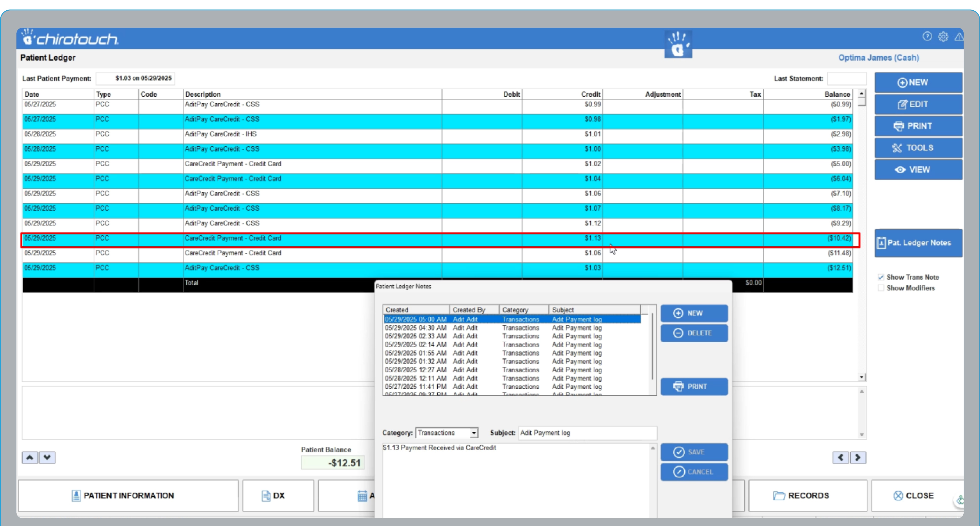Screen dimensions: 980x526
Task: Click the calendar icon button at bottom
Action: pos(362,496)
